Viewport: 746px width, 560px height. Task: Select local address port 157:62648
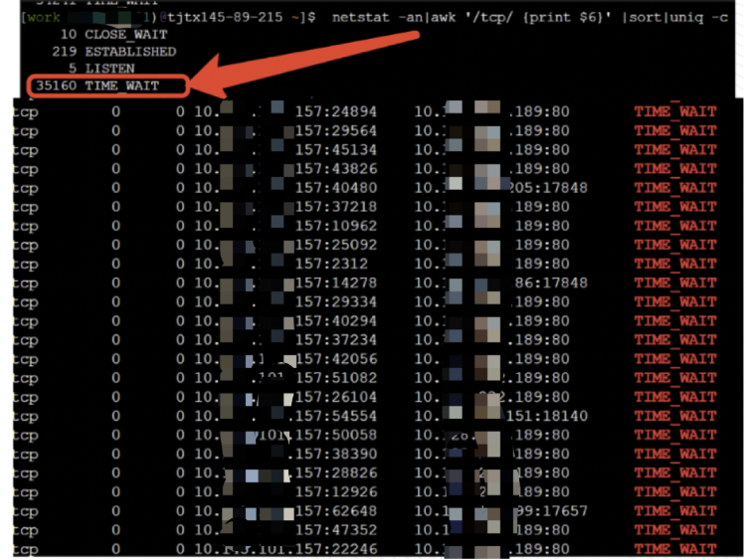(x=335, y=511)
